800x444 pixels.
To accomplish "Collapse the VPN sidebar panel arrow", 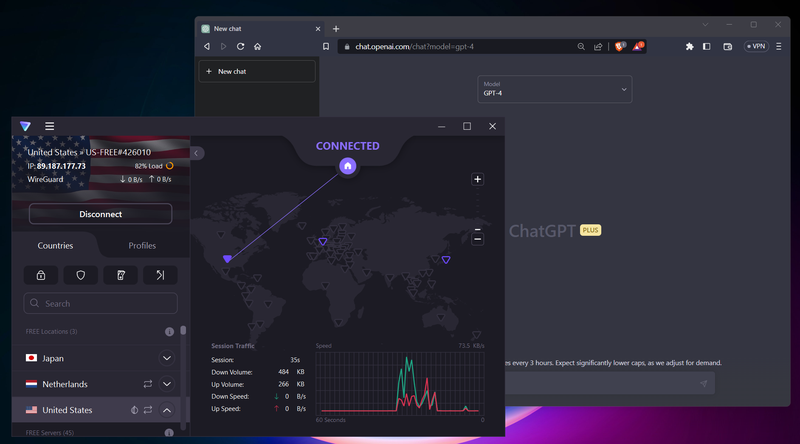I will coord(196,153).
